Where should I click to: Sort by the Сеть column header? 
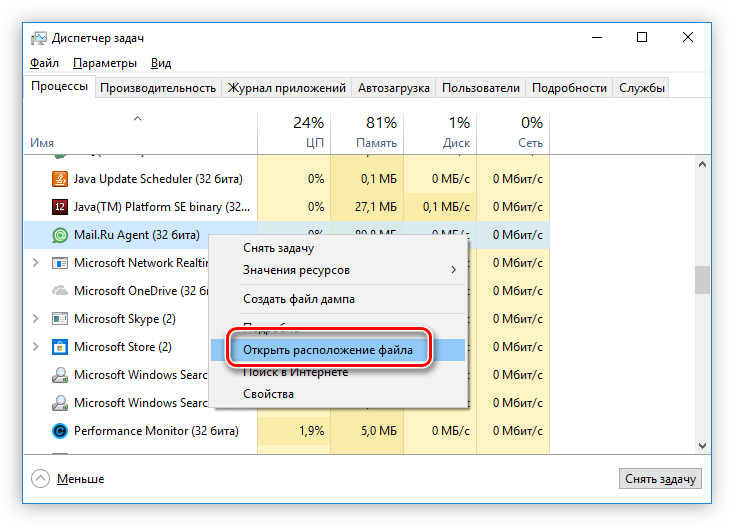click(x=513, y=133)
